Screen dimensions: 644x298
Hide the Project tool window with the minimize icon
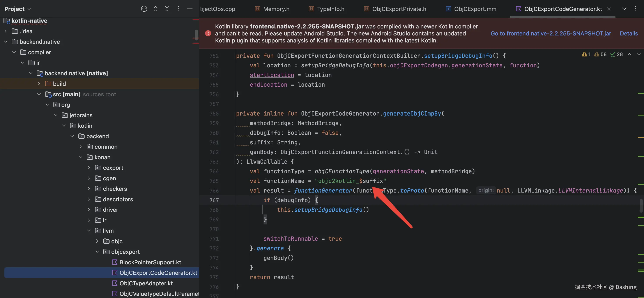tap(189, 9)
